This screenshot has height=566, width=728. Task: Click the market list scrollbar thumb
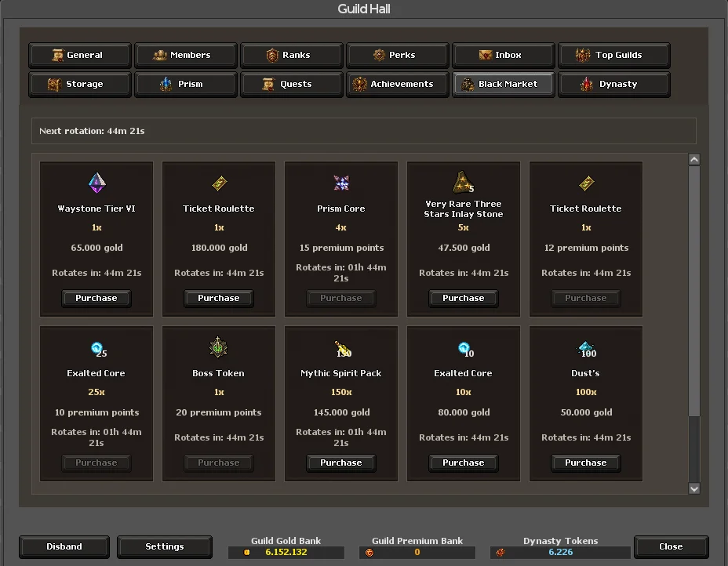point(694,291)
